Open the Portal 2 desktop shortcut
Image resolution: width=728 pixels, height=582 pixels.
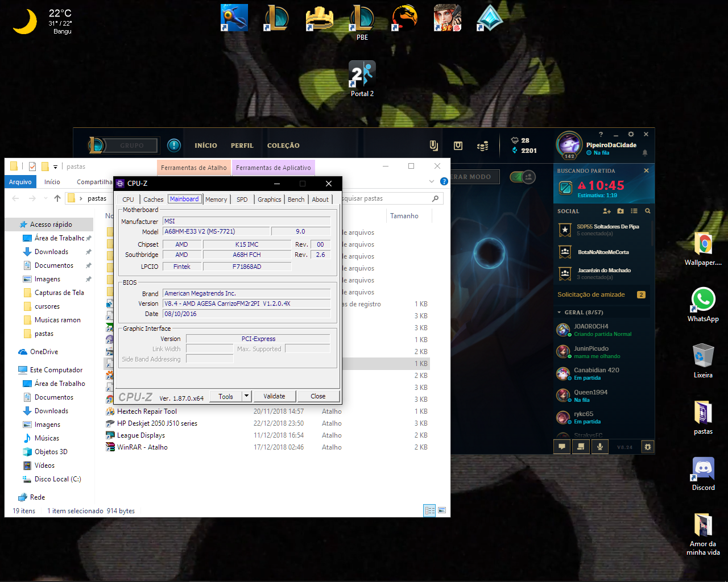[x=362, y=78]
